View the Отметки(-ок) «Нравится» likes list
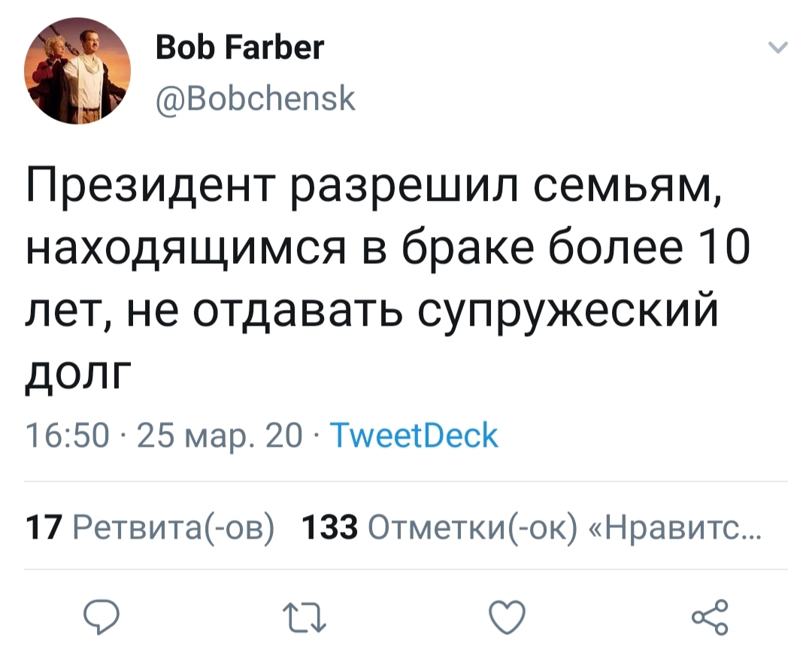The image size is (812, 662). [x=472, y=527]
